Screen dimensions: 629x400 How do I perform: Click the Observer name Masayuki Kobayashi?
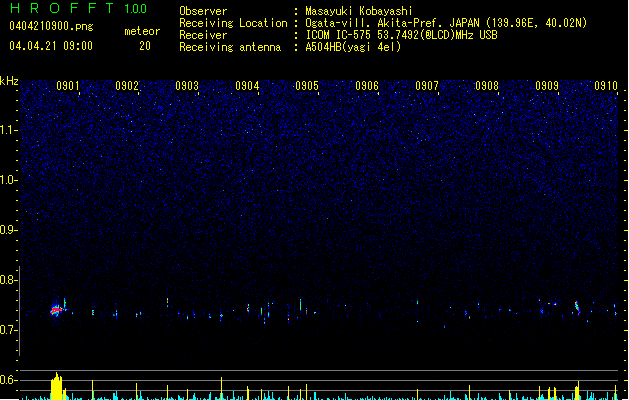coord(358,11)
